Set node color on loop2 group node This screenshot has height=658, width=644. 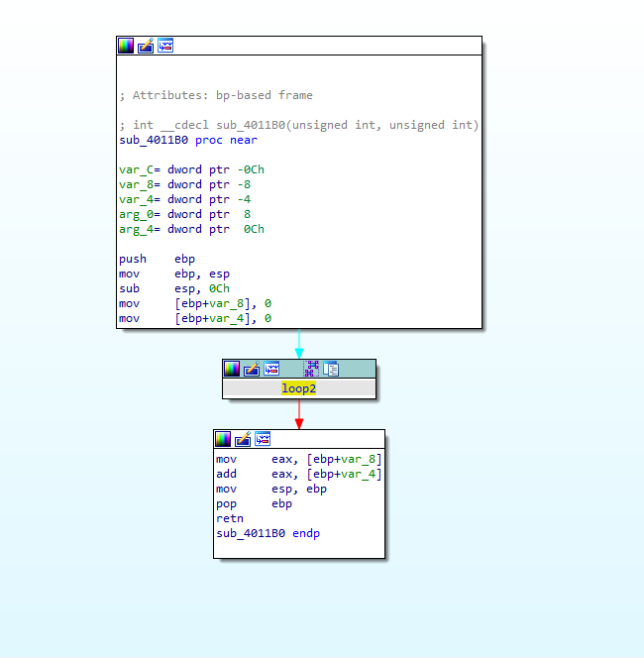(232, 369)
